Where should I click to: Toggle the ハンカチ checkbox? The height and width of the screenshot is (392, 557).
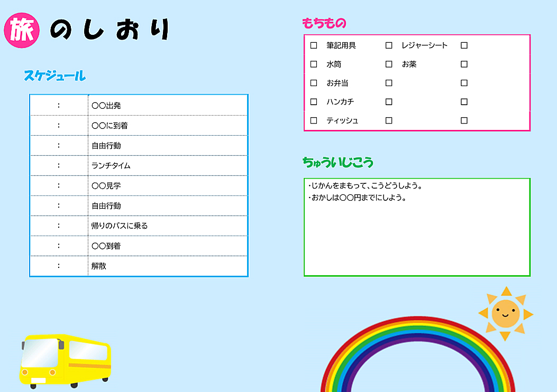click(x=314, y=101)
